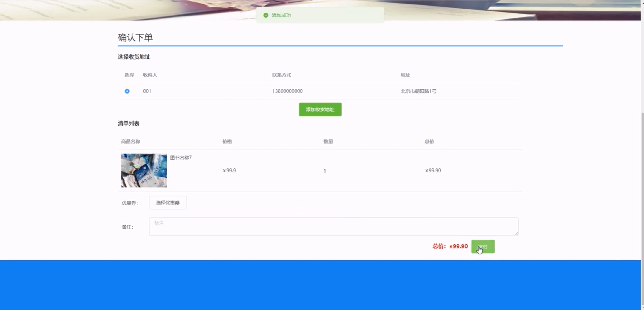Click the red 总价 ¥99.90 total
The height and width of the screenshot is (310, 644).
pyautogui.click(x=450, y=246)
